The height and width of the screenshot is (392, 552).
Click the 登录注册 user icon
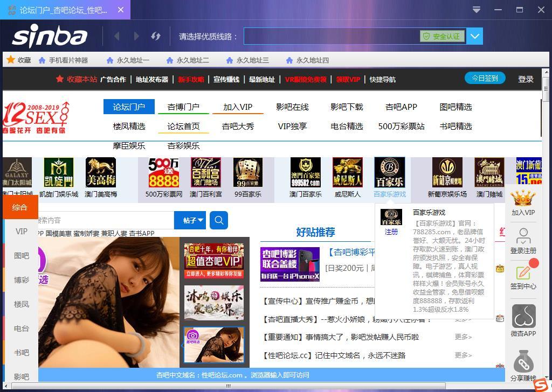coord(523,236)
